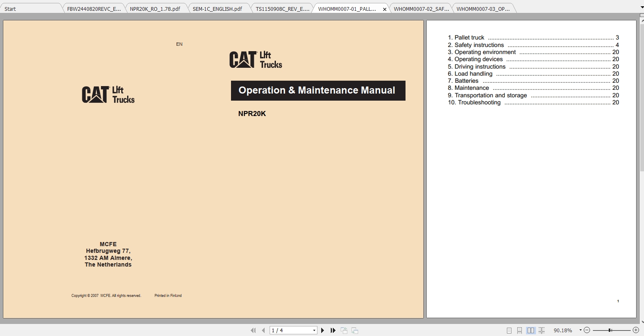The height and width of the screenshot is (336, 644).
Task: Click the 'EN' language label
Action: pos(179,44)
